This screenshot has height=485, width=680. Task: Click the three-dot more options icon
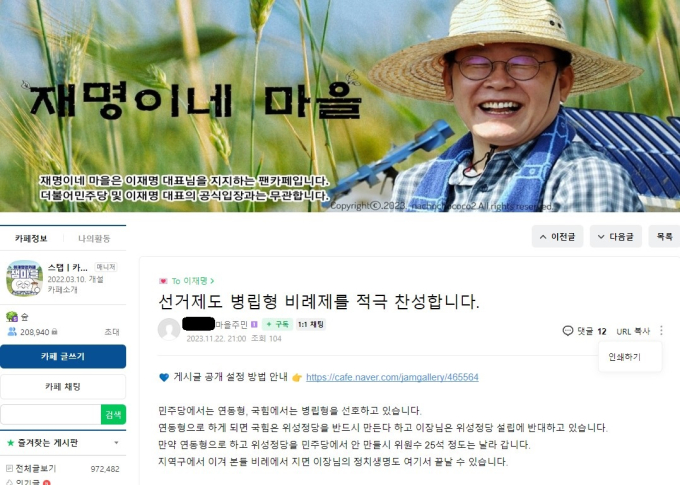coord(661,331)
